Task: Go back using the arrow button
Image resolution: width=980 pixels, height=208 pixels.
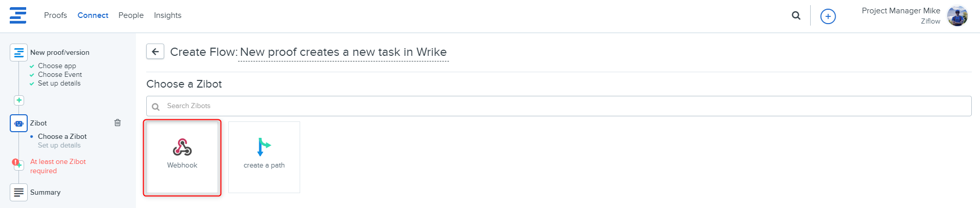Action: (155, 52)
